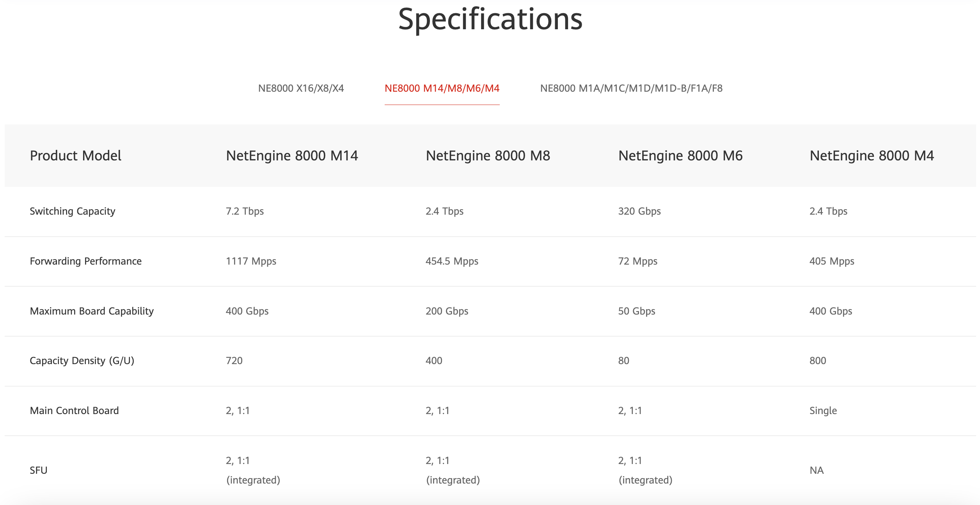980x505 pixels.
Task: Click the Specifications heading
Action: pos(490,19)
